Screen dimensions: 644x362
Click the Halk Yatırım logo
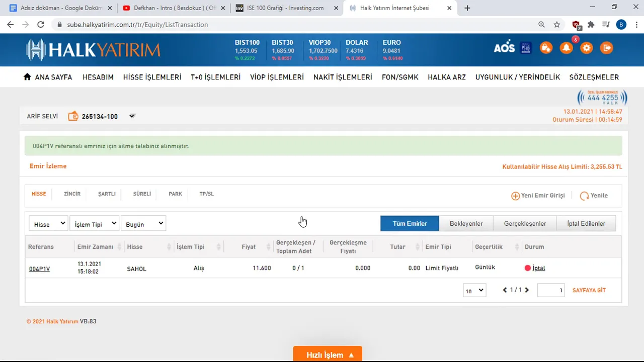93,50
